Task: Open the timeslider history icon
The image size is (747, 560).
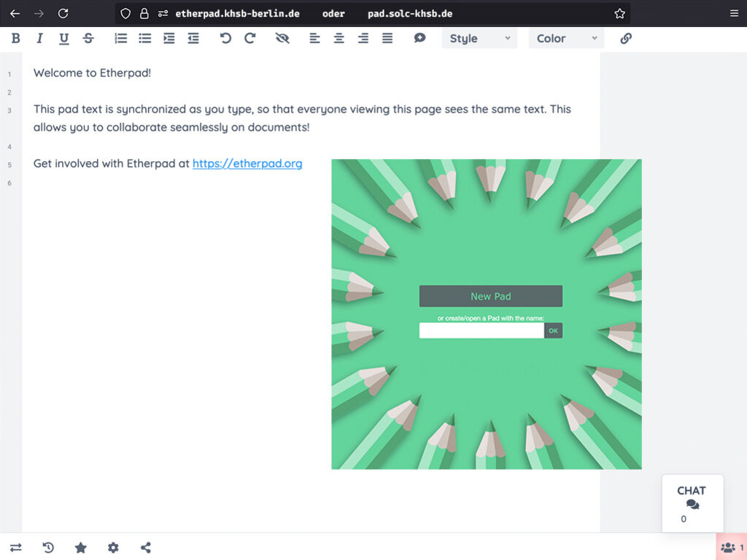Action: (x=48, y=548)
